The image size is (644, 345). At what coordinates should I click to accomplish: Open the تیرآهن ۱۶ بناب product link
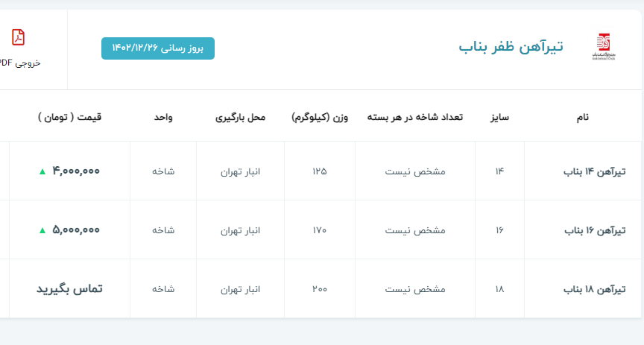point(593,230)
